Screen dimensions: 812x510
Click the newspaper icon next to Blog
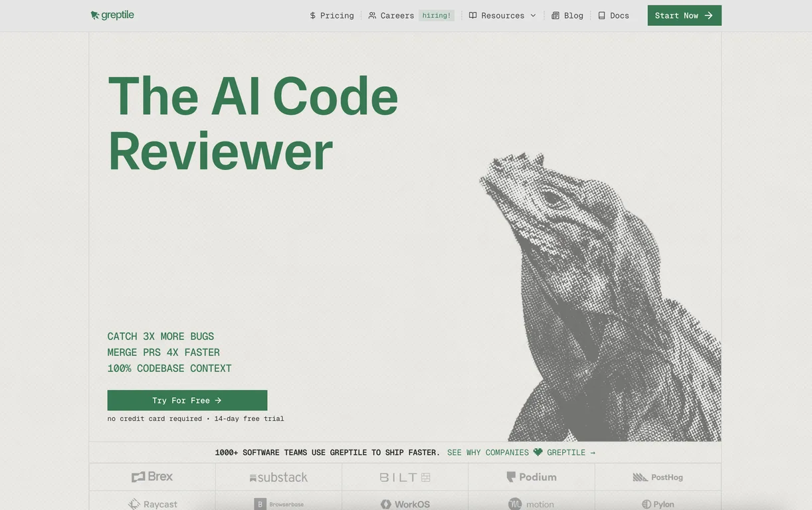point(556,15)
